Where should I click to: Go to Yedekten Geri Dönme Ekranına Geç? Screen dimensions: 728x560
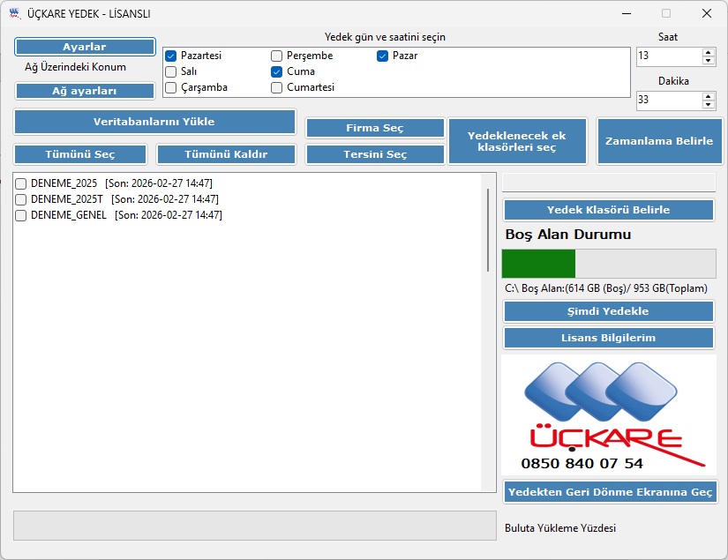(x=609, y=492)
